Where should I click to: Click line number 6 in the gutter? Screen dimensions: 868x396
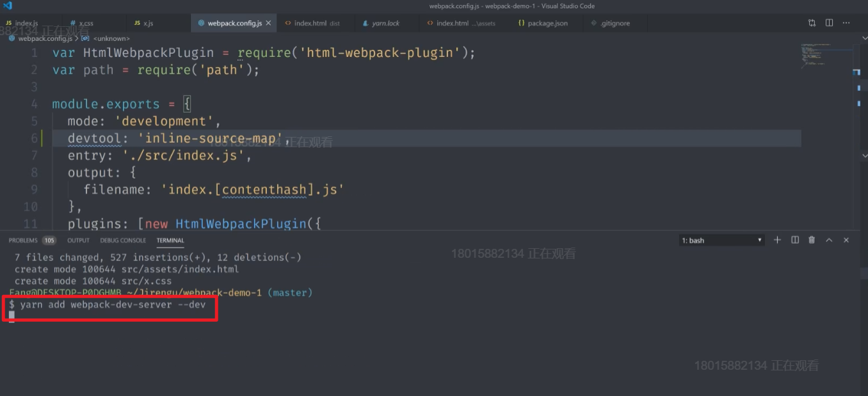(x=34, y=138)
